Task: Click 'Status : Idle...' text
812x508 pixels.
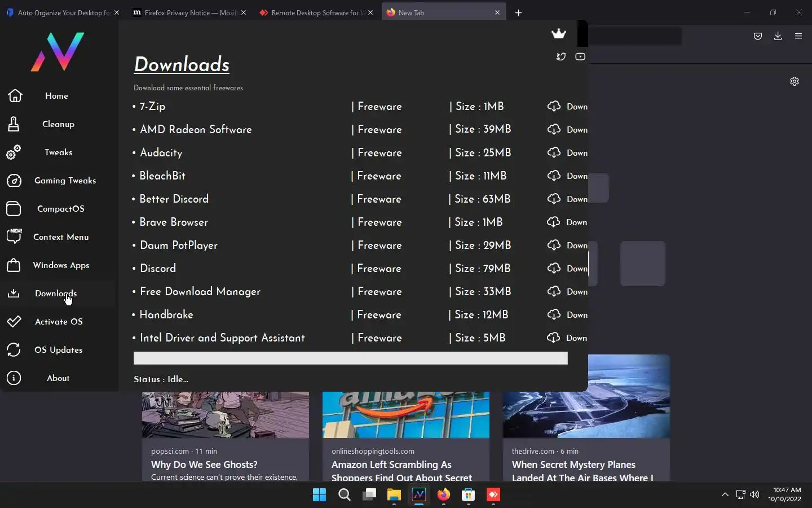Action: tap(161, 379)
